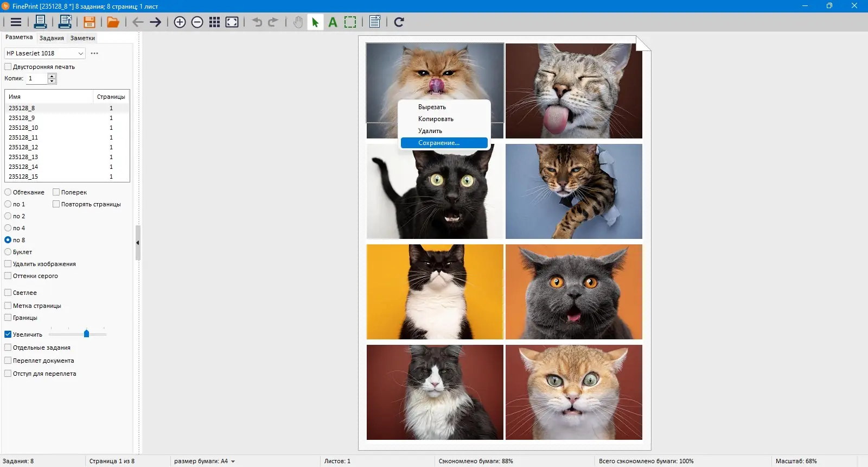This screenshot has height=467, width=868.
Task: Click the Print and close printer icon
Action: (x=65, y=22)
